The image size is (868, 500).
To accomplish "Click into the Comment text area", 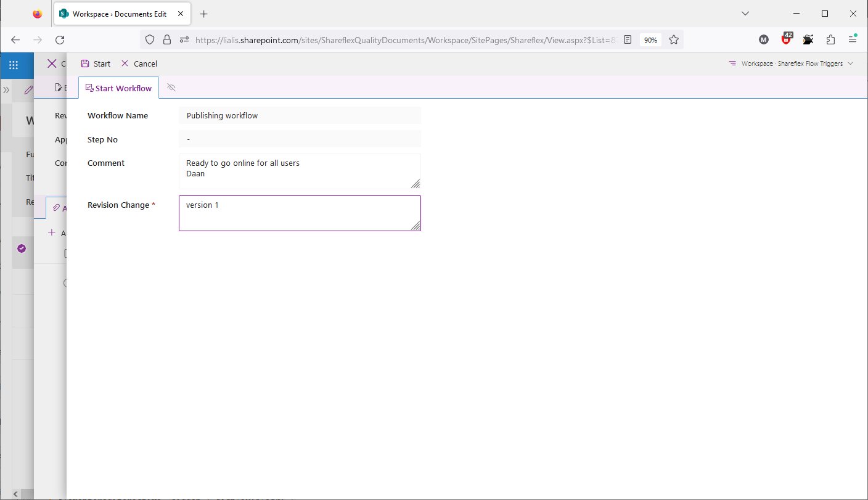I will pos(300,171).
